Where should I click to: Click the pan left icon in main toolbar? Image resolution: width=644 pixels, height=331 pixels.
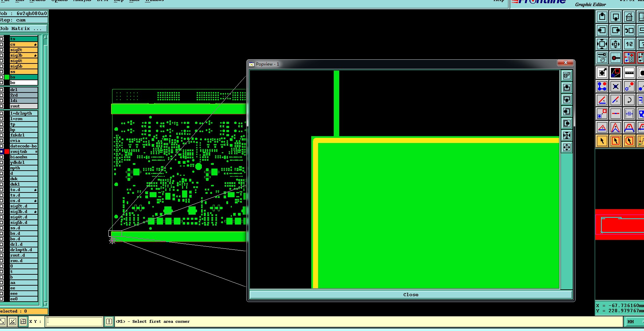tap(602, 30)
